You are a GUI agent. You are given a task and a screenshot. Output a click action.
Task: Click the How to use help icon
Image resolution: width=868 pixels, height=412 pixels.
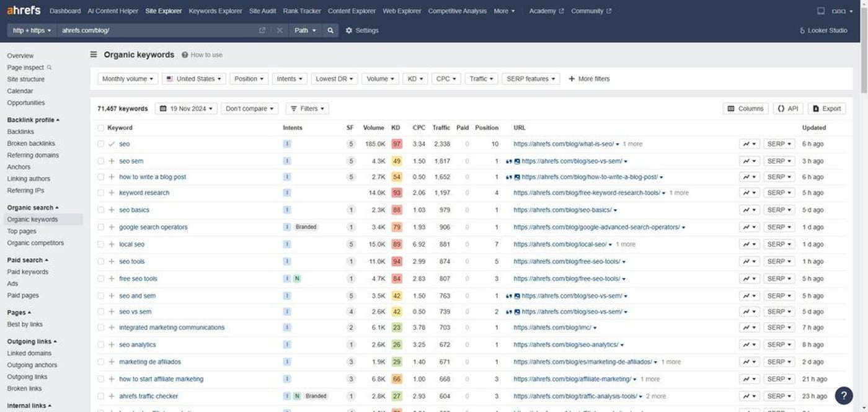coord(185,55)
